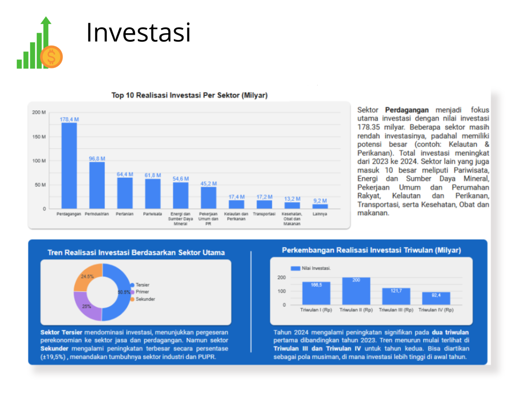Screen dimensions: 532x399
Task: Click the Triwulan IV bar in the quarterly chart
Action: (436, 299)
